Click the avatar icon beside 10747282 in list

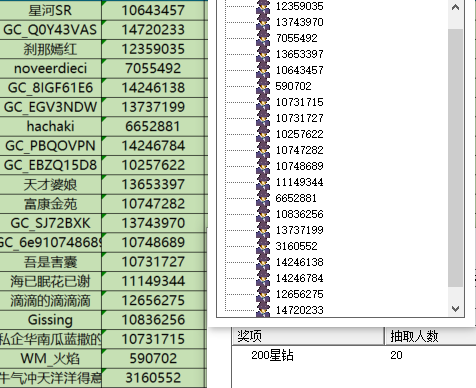[x=263, y=150]
